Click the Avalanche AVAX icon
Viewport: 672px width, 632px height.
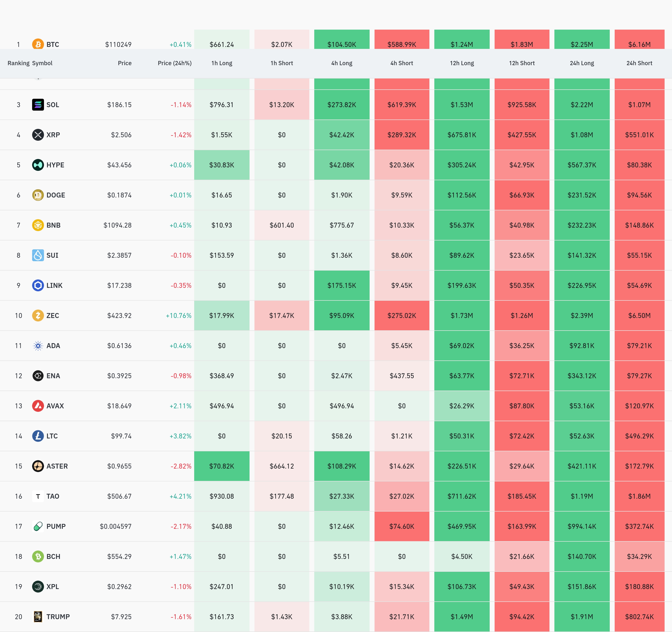(38, 406)
